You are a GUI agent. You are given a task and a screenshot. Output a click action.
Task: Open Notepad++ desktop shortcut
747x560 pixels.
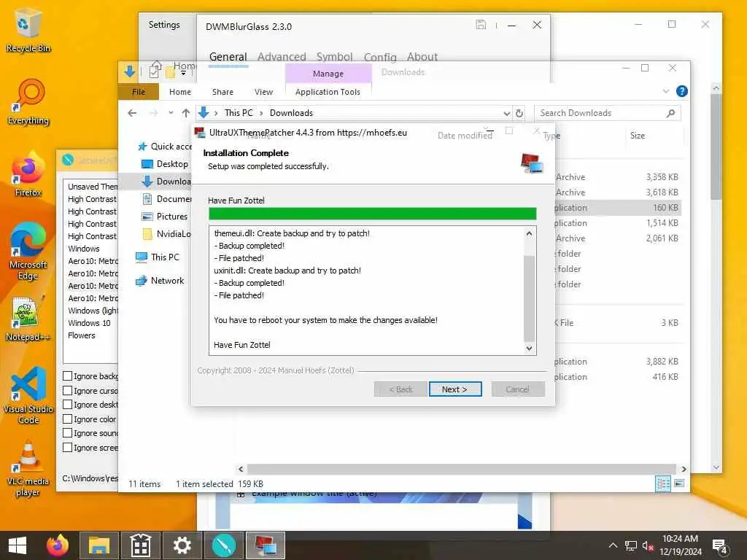click(x=28, y=319)
